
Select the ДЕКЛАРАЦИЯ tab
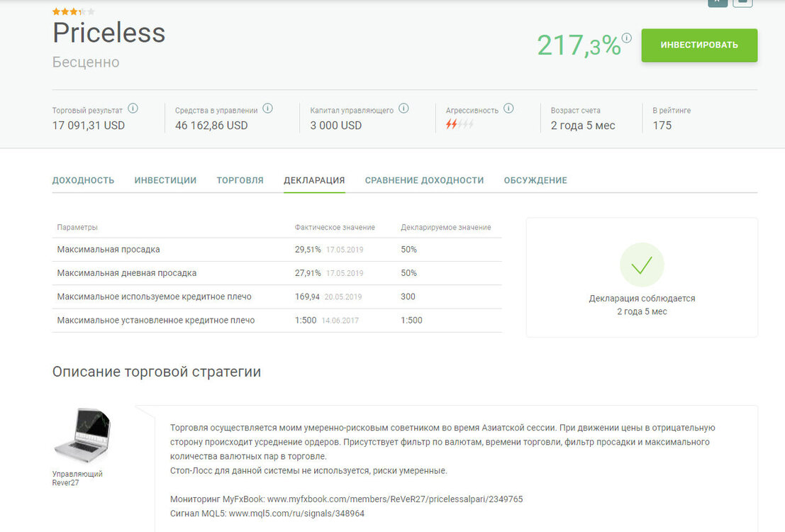(314, 180)
